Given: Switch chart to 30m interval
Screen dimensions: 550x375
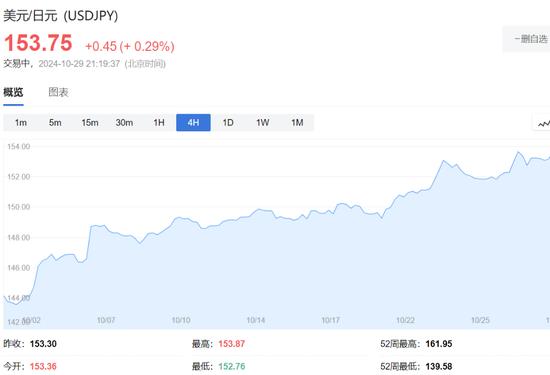Looking at the screenshot, I should click(124, 122).
